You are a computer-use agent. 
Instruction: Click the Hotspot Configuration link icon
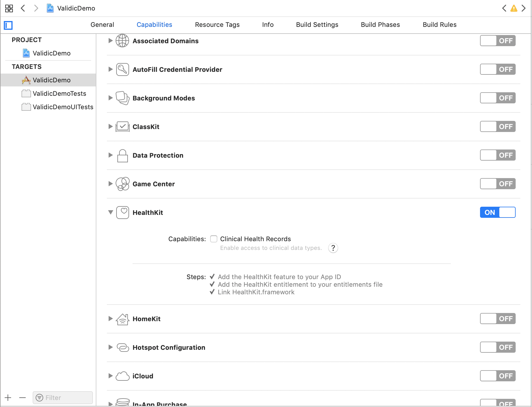(x=123, y=347)
